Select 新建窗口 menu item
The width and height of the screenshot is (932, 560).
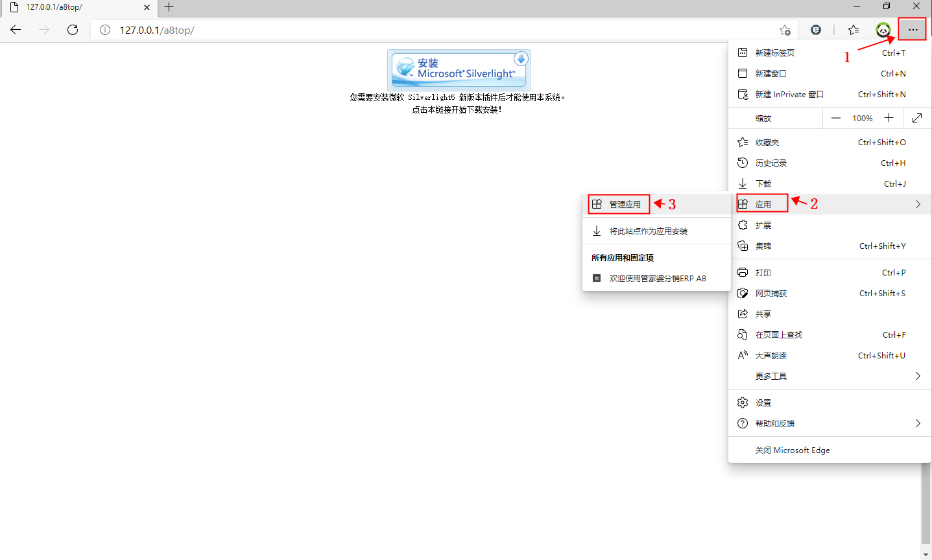tap(830, 73)
